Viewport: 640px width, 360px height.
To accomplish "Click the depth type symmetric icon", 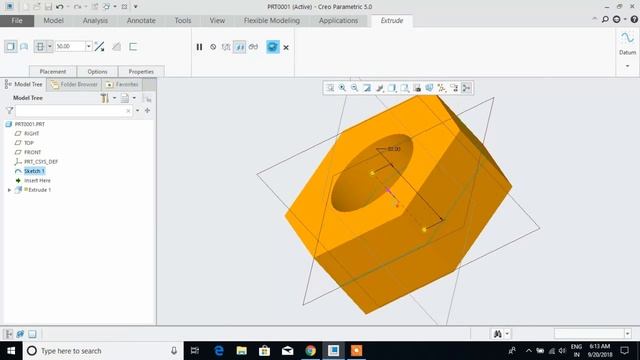I will tap(40, 47).
